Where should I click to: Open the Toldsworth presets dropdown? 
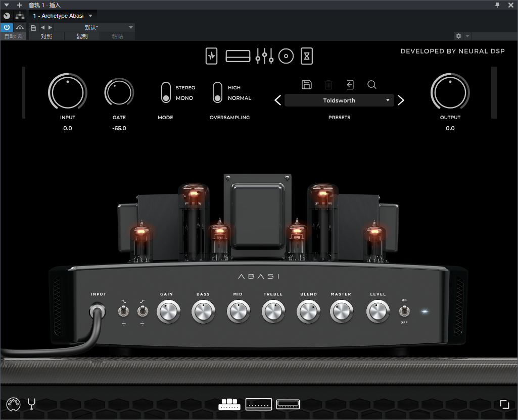(339, 100)
